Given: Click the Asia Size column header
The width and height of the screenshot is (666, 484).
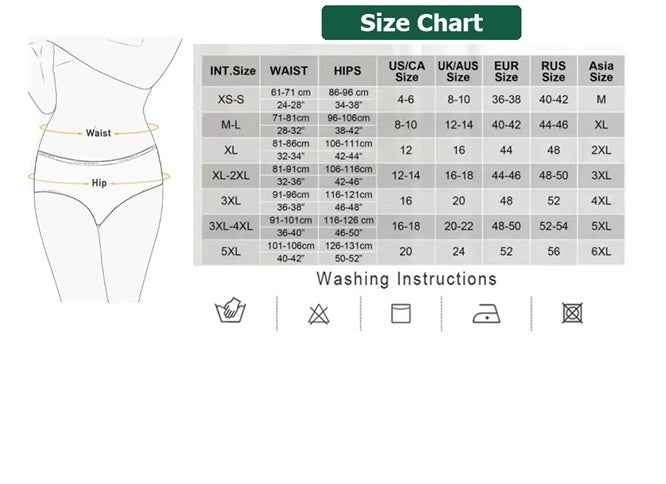Looking at the screenshot, I should pos(601,71).
